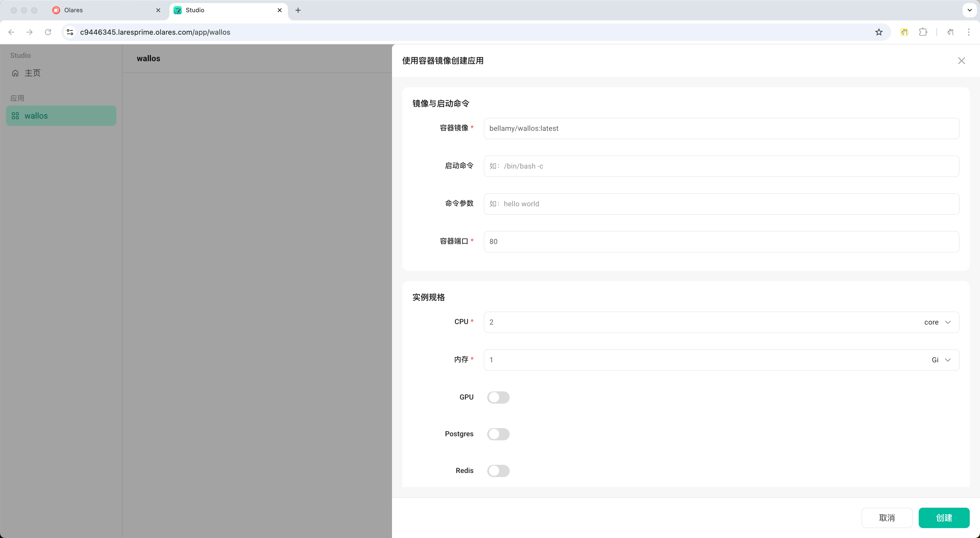Screen dimensions: 980x538
Task: Open a new tab with the plus icon
Action: pyautogui.click(x=298, y=10)
